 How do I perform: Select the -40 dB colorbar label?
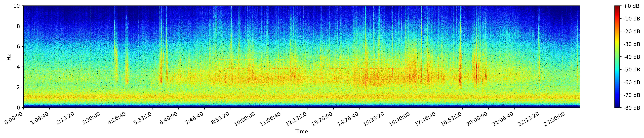pyautogui.click(x=632, y=57)
